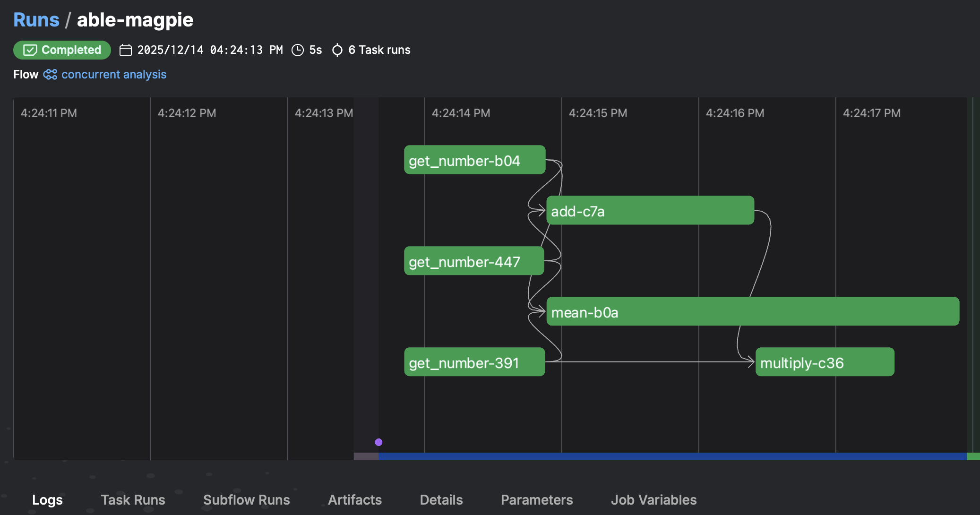Switch to the Details tab
This screenshot has width=980, height=515.
pos(441,499)
